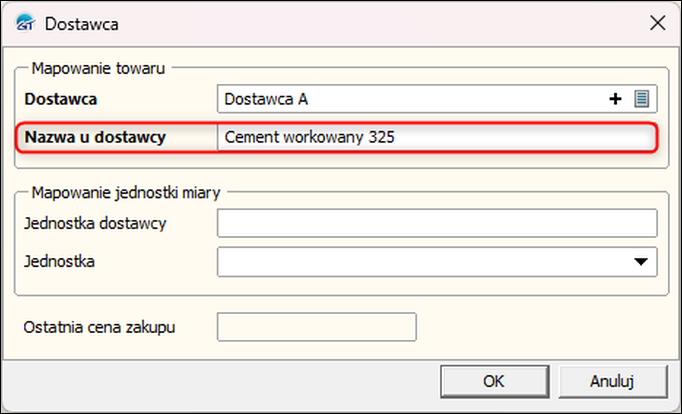The image size is (682, 414).
Task: Expand the Jednostka dropdown arrow
Action: pos(640,262)
